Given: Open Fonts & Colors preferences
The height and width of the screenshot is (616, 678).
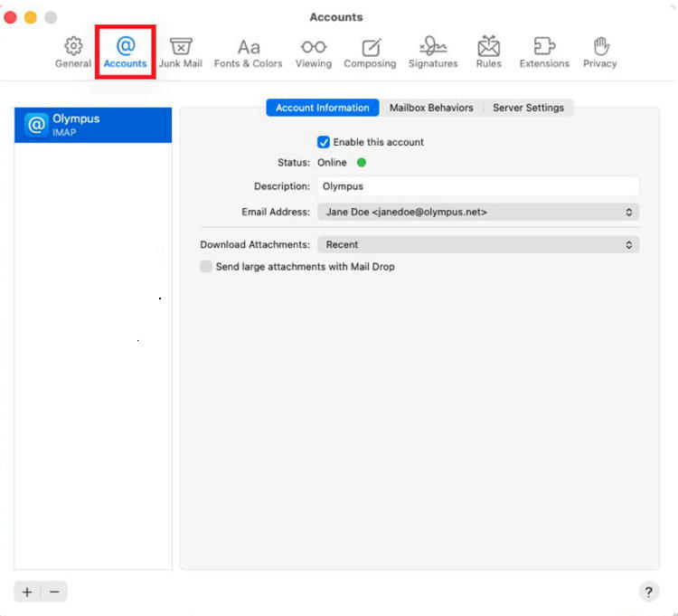Looking at the screenshot, I should pyautogui.click(x=249, y=52).
